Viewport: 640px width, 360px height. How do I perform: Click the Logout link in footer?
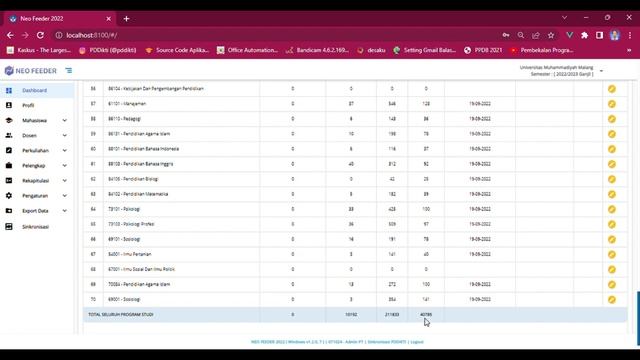(x=417, y=342)
